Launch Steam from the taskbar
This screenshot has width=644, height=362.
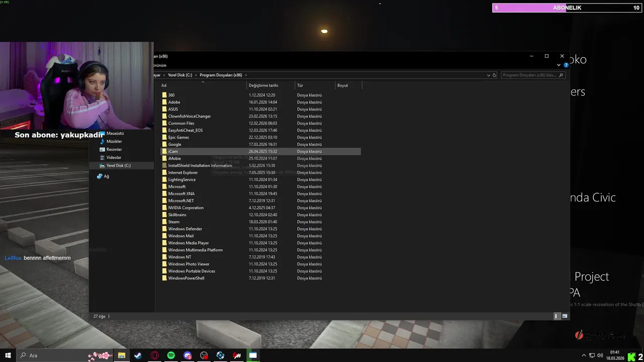coord(138,355)
